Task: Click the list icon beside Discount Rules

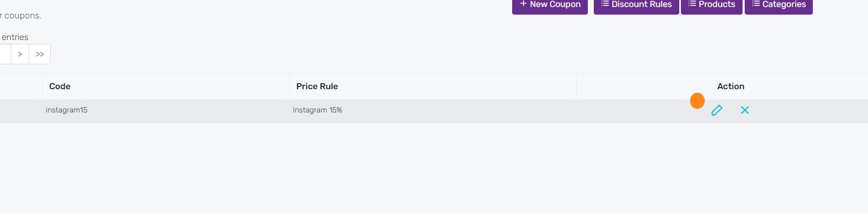Action: [x=605, y=4]
